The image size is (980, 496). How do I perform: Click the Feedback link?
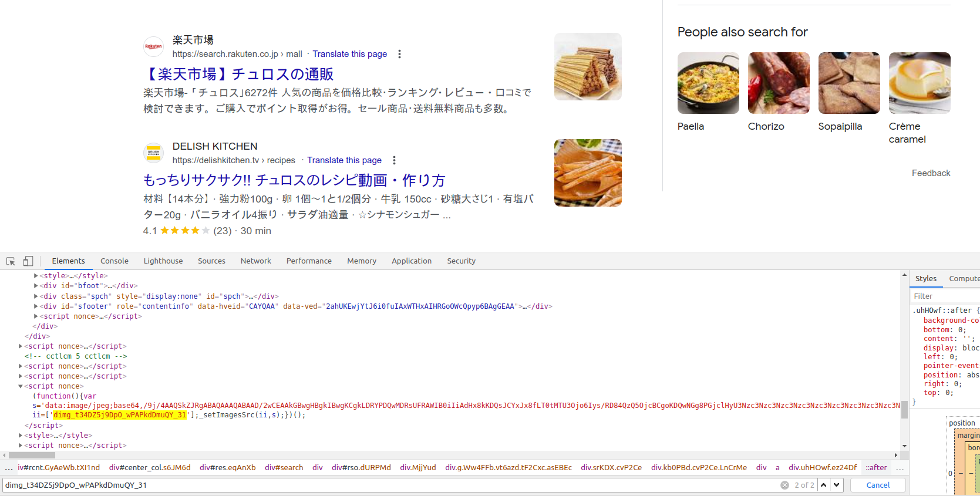pos(931,173)
